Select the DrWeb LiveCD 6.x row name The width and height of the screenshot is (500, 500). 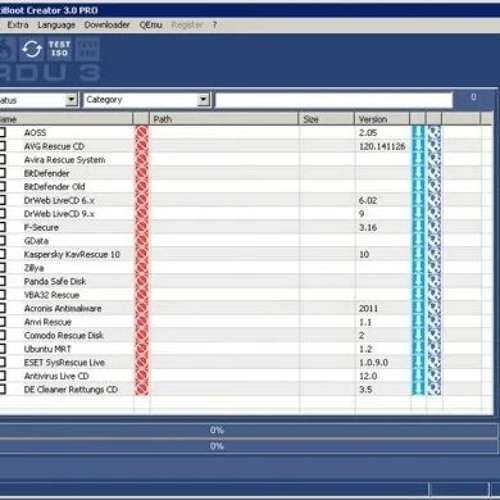[59, 200]
